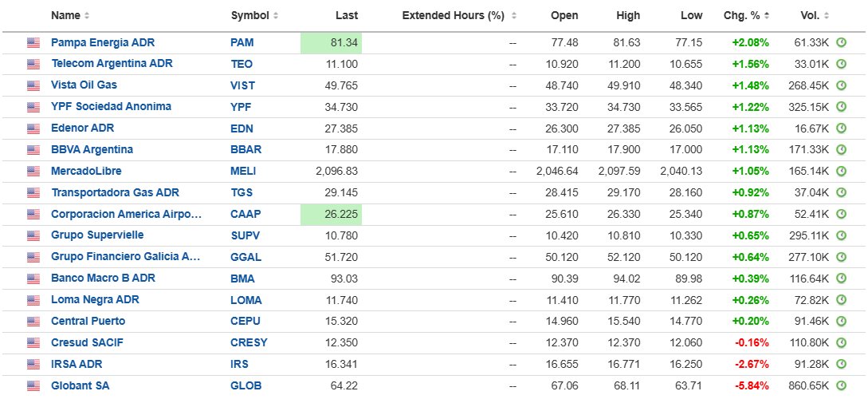Click the clock icon in the YPF row
The height and width of the screenshot is (403, 868).
(x=841, y=106)
